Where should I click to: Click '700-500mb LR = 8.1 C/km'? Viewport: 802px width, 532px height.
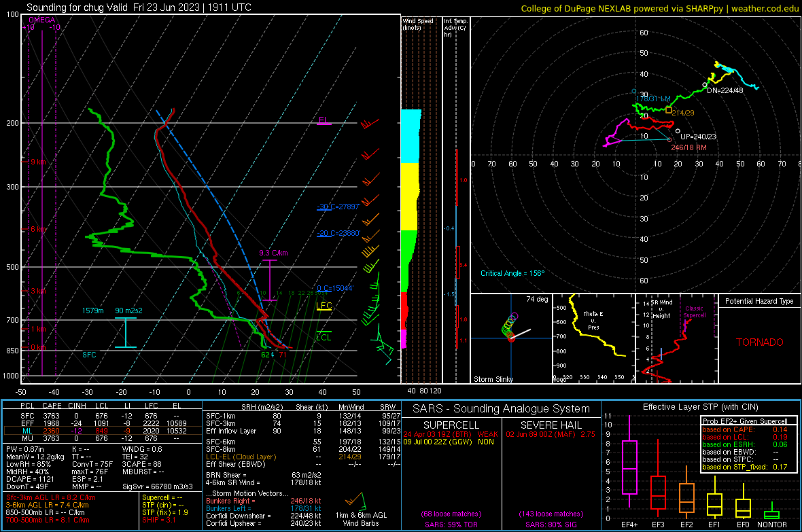click(48, 520)
